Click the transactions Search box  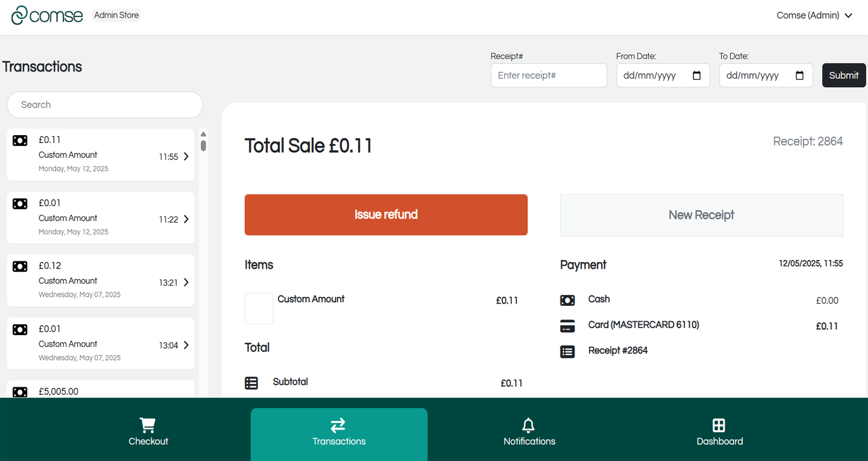(105, 105)
